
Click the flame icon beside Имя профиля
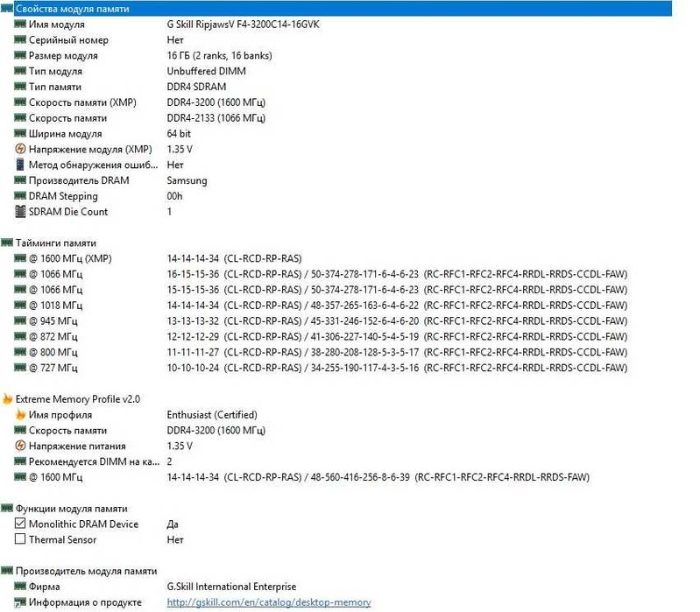20,414
